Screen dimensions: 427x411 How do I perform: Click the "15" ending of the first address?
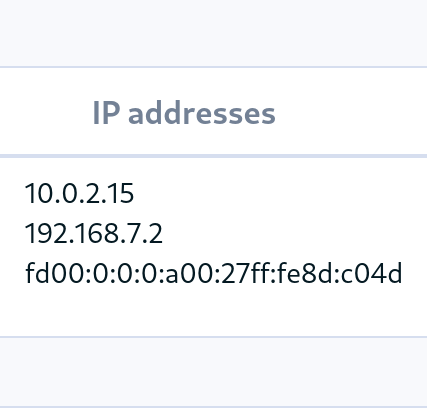pos(122,193)
